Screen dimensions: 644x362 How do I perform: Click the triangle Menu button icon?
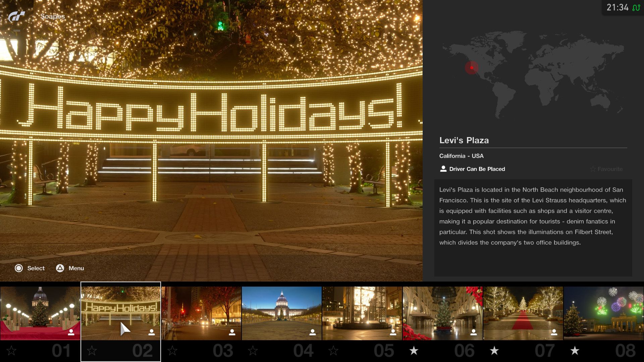60,268
